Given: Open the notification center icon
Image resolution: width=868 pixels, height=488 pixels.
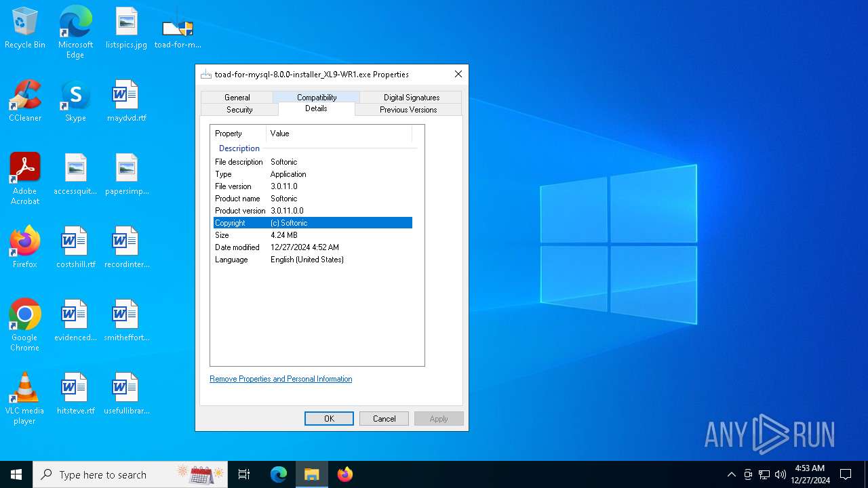Looking at the screenshot, I should click(846, 474).
